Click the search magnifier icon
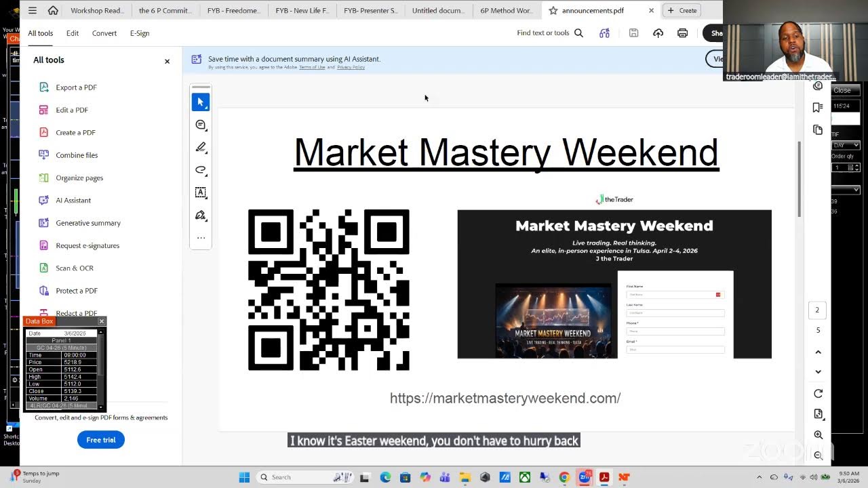 pos(578,33)
